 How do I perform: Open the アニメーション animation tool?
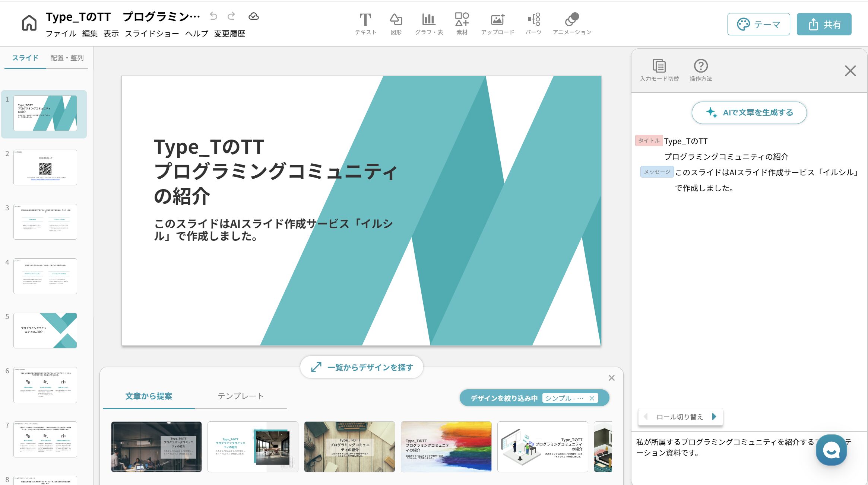coord(572,24)
